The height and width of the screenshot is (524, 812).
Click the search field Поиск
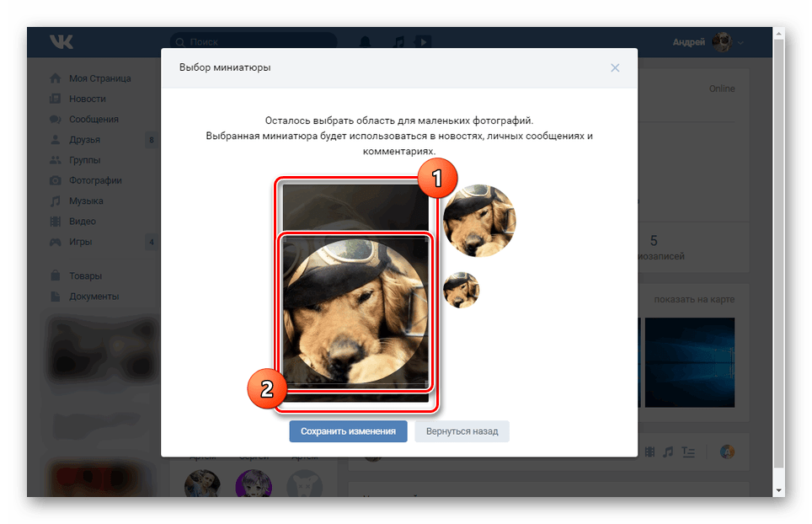254,42
